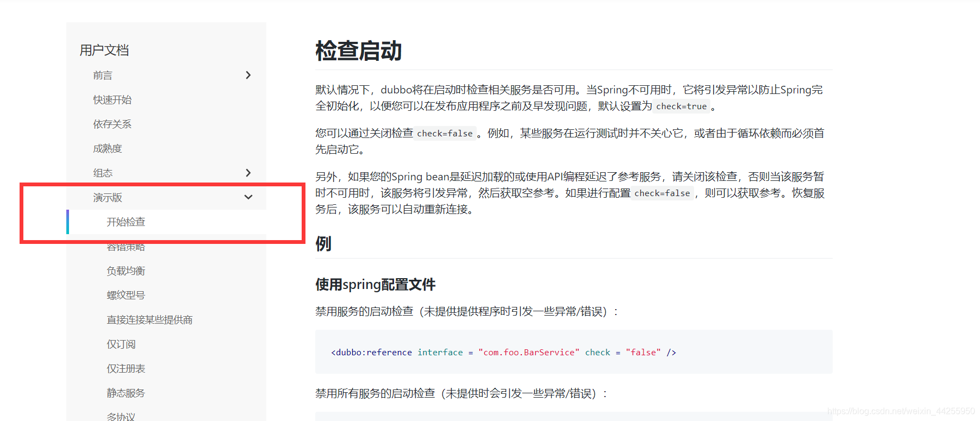980x421 pixels.
Task: Select the 开始检查 sidebar item
Action: click(x=126, y=222)
